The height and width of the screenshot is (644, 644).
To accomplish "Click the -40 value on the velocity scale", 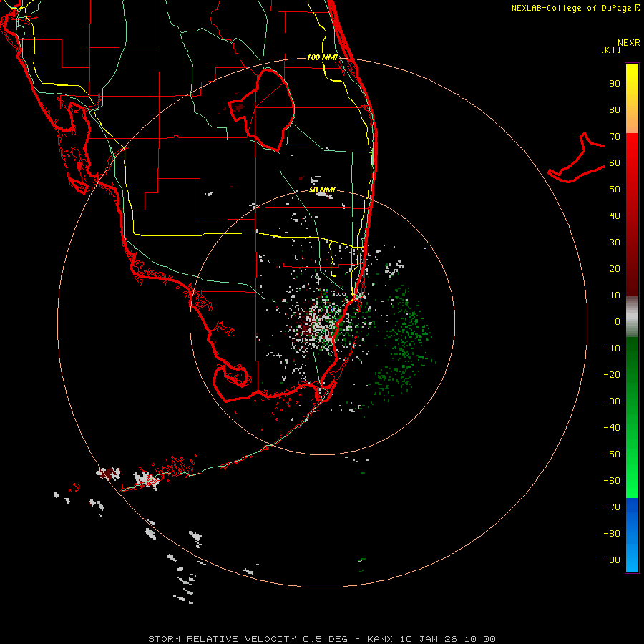I will (612, 428).
